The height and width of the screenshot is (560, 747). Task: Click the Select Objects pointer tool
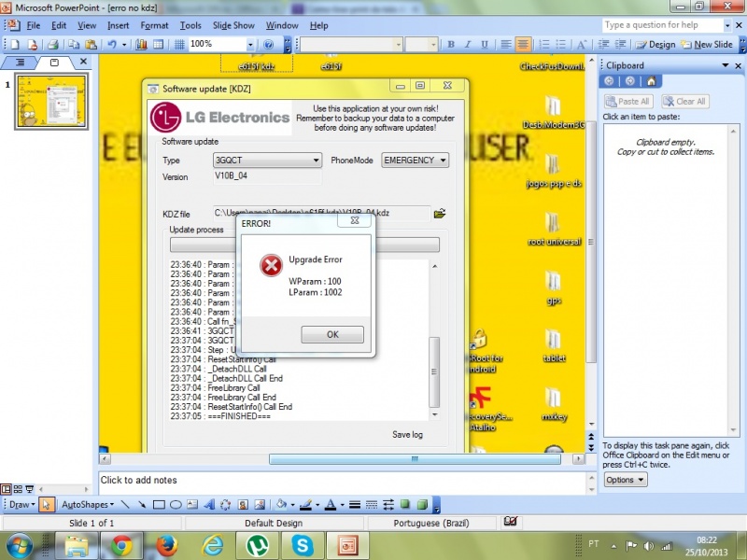46,504
